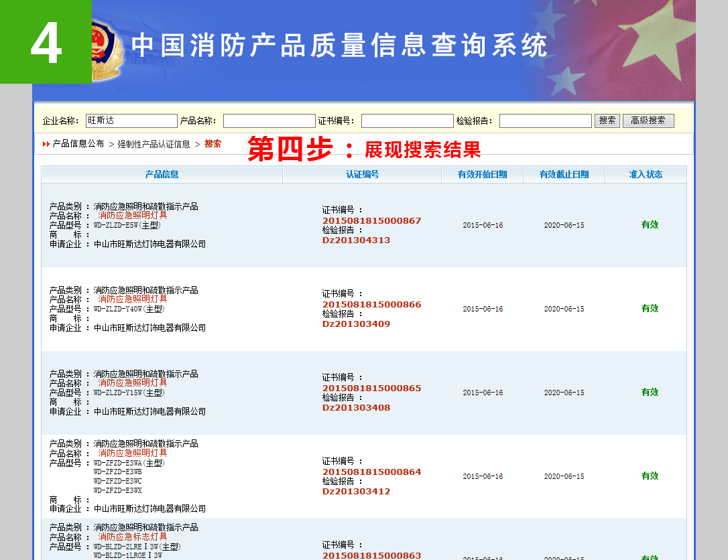Open 高级搜索 advanced search

tap(648, 121)
